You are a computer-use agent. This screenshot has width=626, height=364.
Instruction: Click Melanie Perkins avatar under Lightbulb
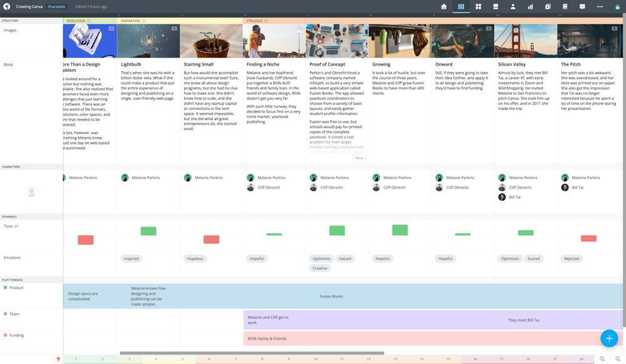click(x=125, y=178)
